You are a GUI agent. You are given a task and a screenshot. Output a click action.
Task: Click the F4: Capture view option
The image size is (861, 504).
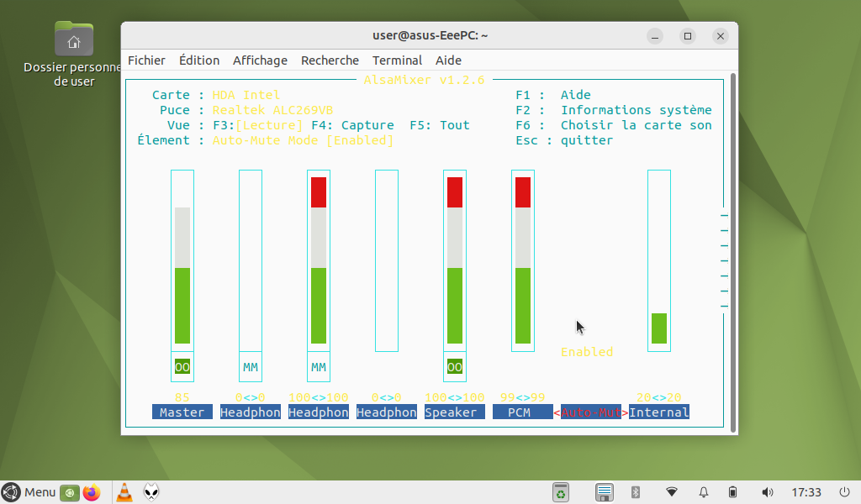(x=352, y=125)
